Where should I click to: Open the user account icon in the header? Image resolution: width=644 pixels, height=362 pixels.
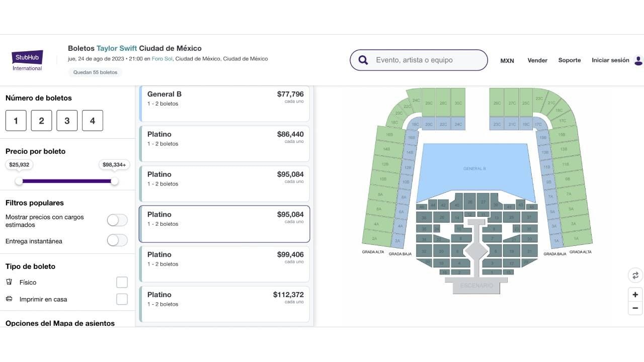pyautogui.click(x=638, y=60)
